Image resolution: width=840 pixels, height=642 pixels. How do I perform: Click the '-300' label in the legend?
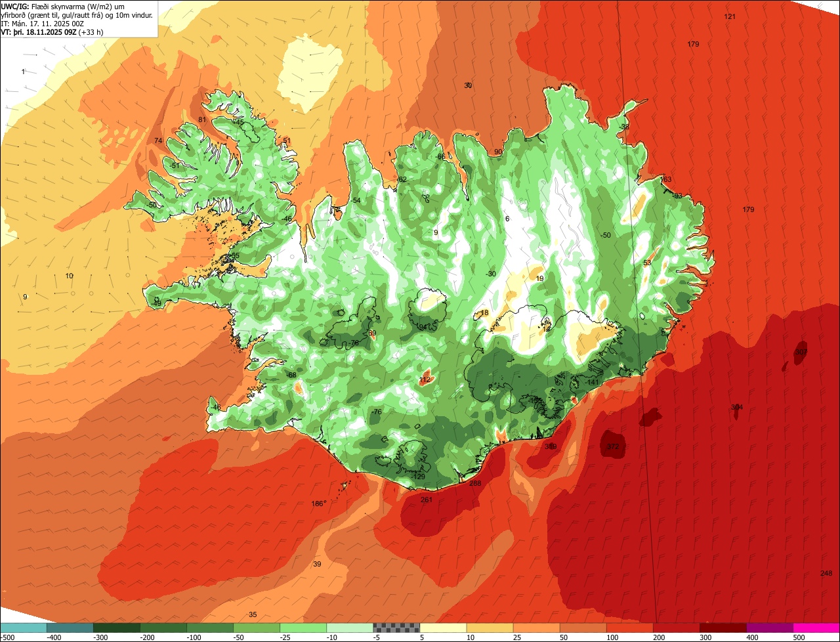(x=100, y=637)
